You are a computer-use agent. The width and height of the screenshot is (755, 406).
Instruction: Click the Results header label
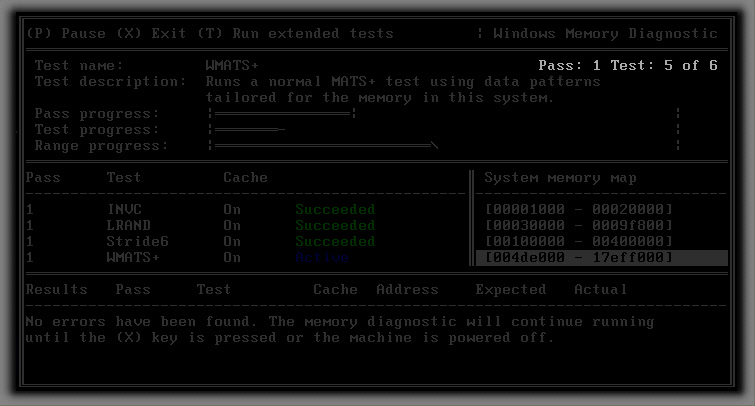point(57,289)
